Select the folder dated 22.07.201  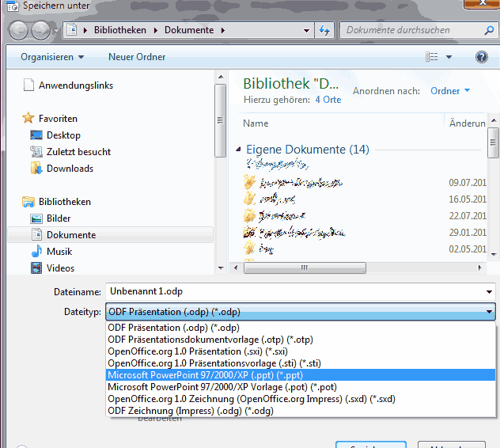coord(365,216)
